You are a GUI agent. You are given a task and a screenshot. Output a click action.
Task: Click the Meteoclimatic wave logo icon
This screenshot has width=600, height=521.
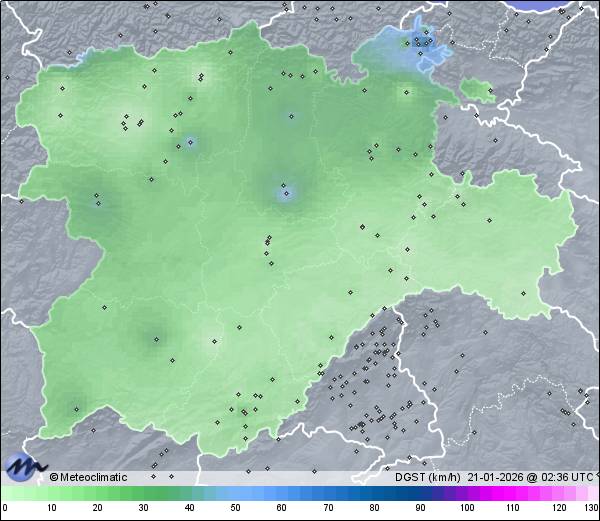point(24,467)
